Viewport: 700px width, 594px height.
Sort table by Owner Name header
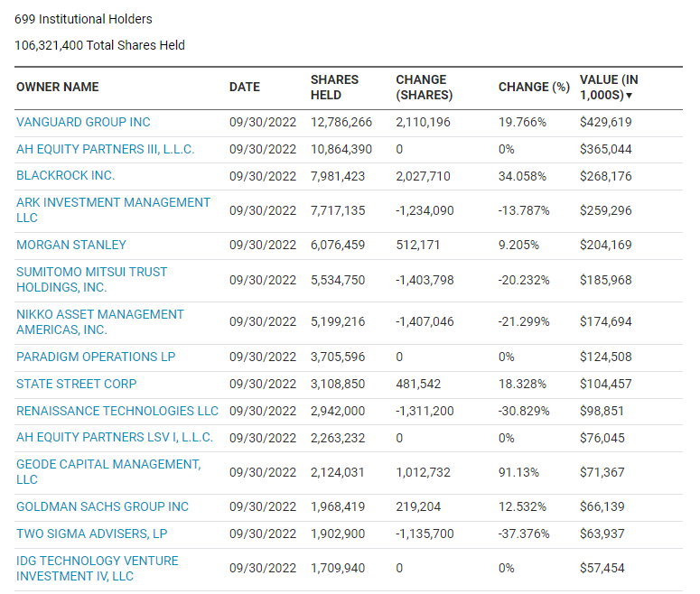click(58, 88)
